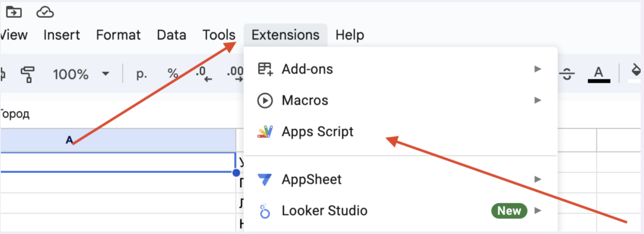Format as currency with р. button

click(x=142, y=74)
